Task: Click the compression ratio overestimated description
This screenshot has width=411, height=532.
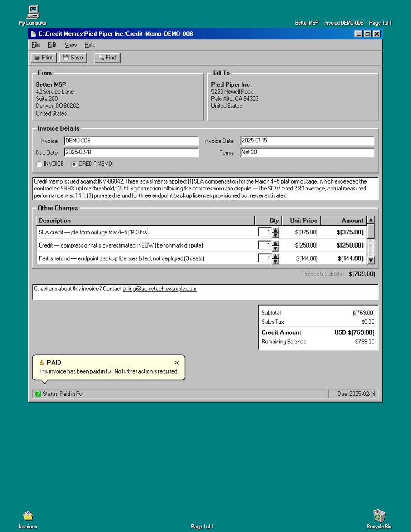Action: point(121,245)
